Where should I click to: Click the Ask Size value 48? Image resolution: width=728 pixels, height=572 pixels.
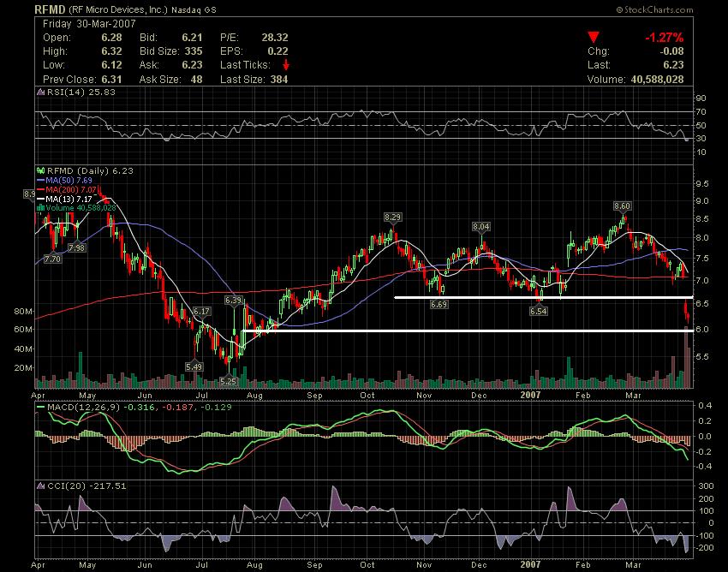pos(196,80)
